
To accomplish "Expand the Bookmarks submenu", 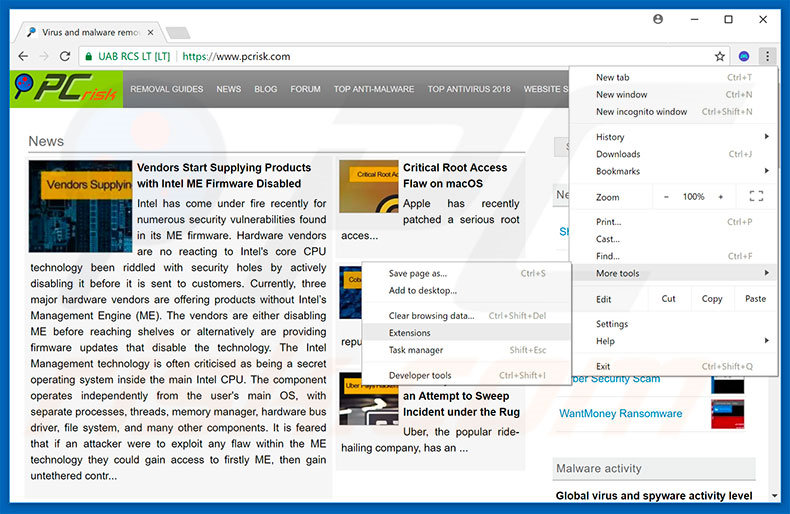I will coord(674,171).
